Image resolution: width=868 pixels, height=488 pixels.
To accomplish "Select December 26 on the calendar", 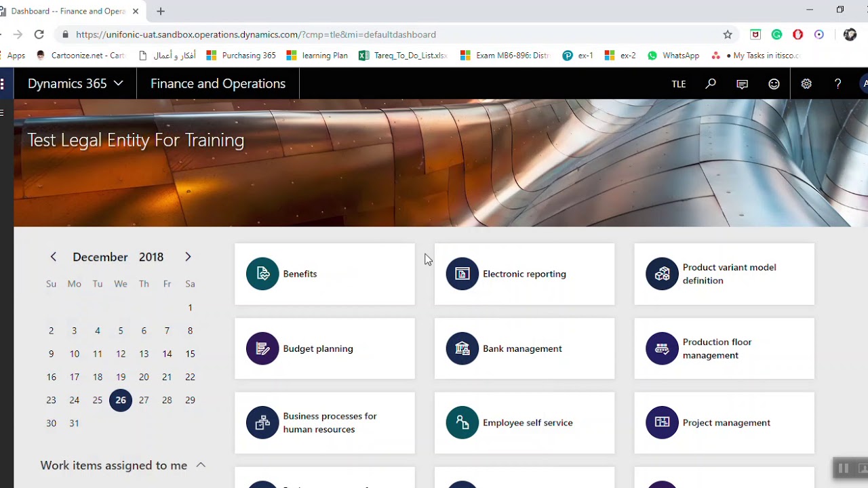I will [121, 400].
